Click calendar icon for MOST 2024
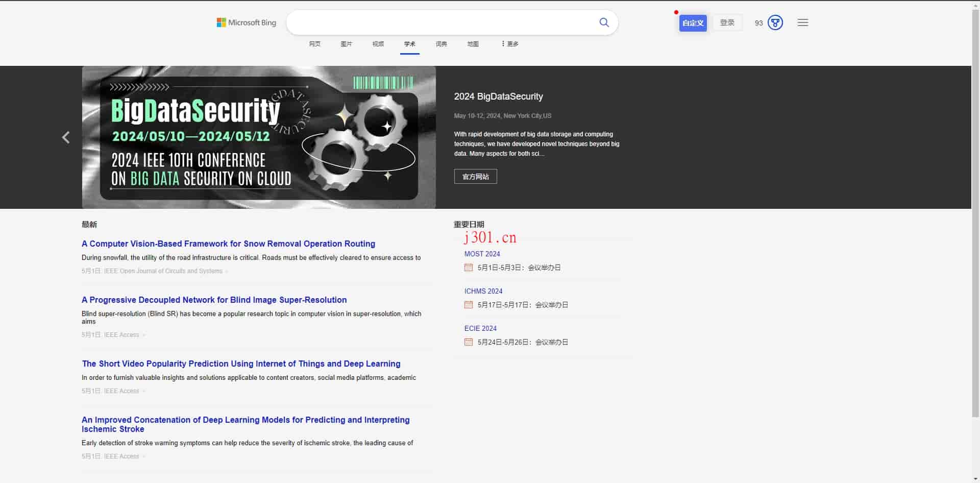Image resolution: width=980 pixels, height=483 pixels. point(469,268)
